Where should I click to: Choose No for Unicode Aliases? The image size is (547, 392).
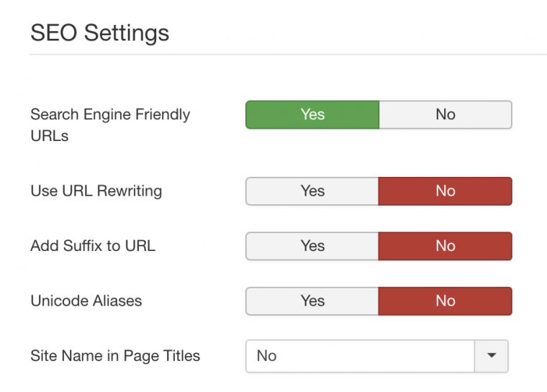(445, 301)
